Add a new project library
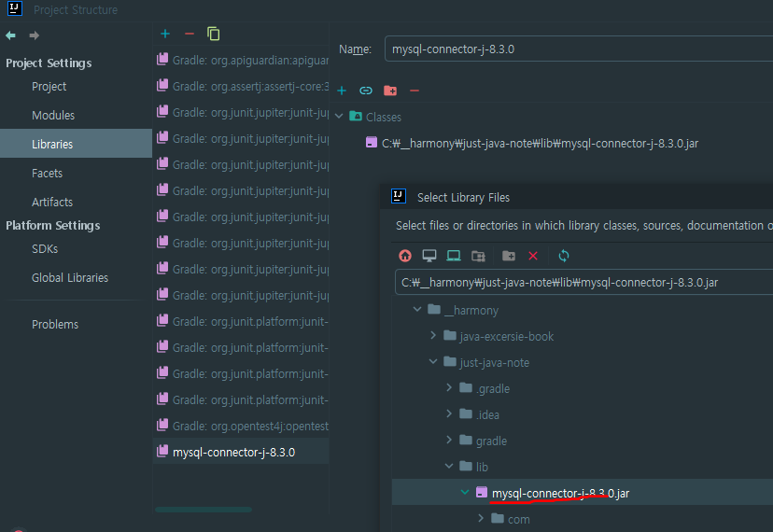The image size is (773, 532). (165, 34)
